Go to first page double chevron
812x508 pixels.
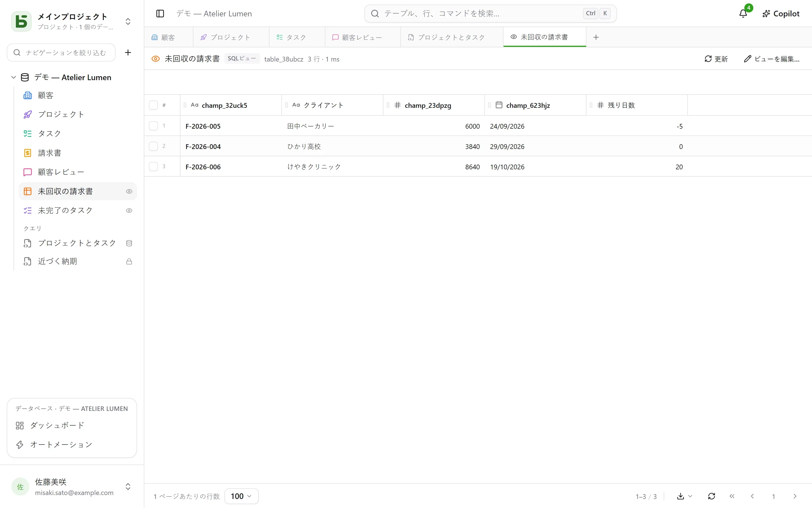click(x=732, y=496)
